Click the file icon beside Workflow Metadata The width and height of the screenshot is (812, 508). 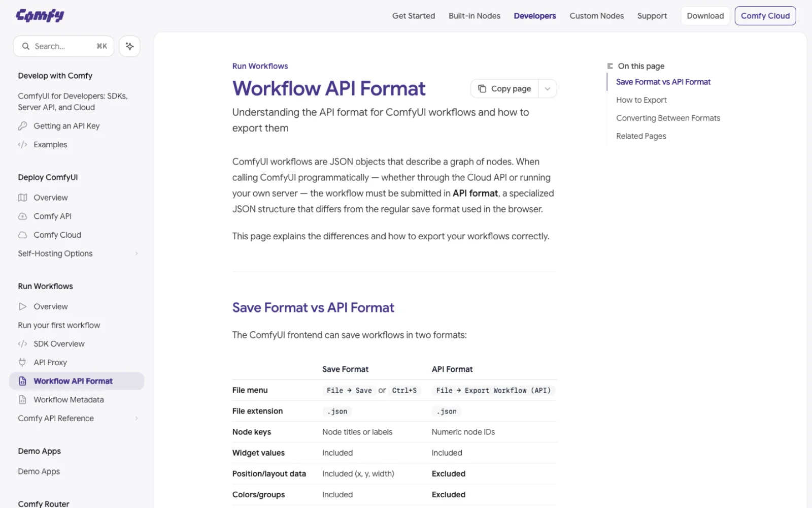pos(22,400)
